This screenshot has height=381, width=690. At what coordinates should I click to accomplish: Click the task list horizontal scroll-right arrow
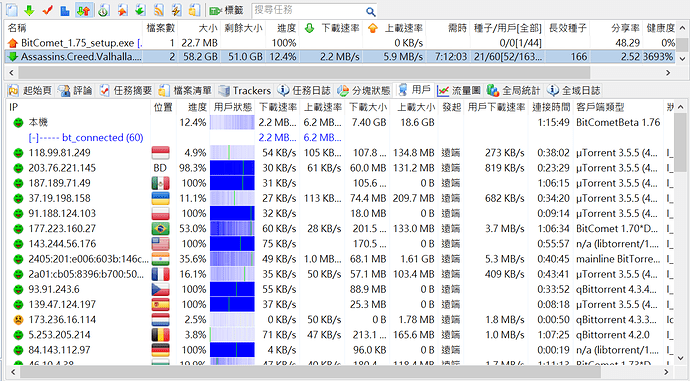(x=668, y=73)
